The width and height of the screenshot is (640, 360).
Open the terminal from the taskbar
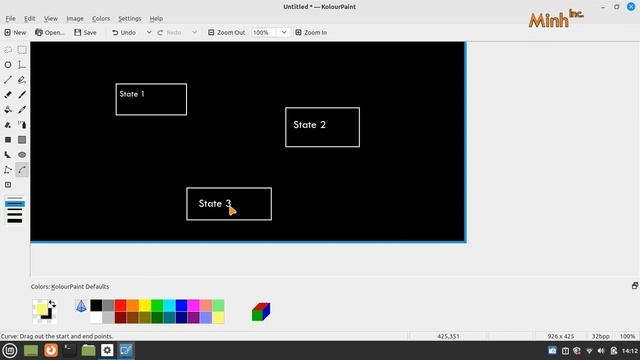69,350
